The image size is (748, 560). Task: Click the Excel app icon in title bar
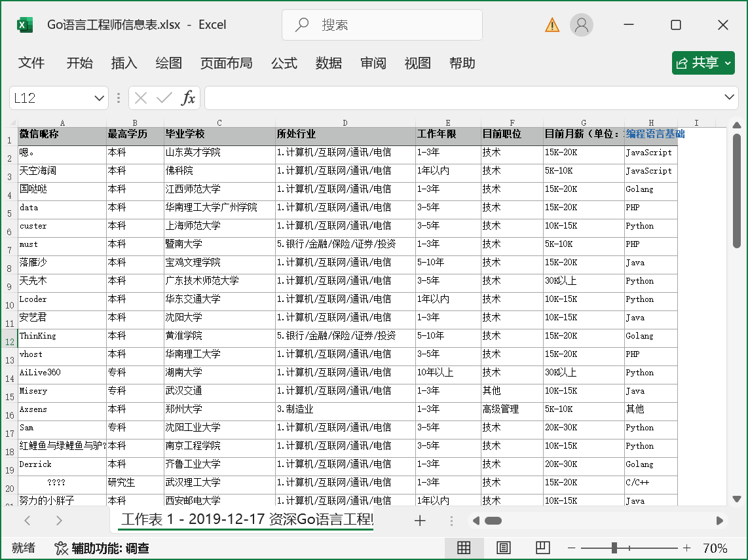24,24
